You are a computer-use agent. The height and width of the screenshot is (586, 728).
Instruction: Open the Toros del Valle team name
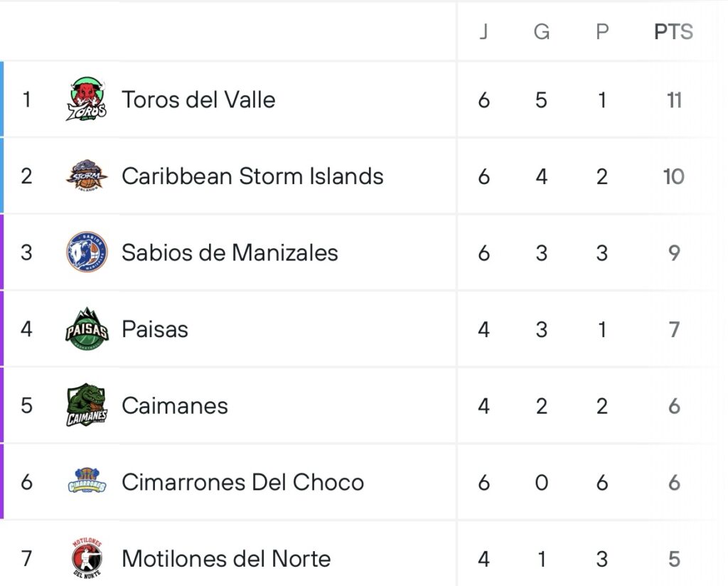click(x=198, y=100)
